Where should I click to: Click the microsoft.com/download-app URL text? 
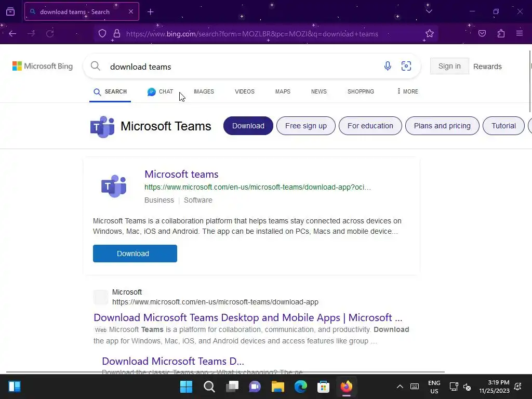(x=215, y=302)
